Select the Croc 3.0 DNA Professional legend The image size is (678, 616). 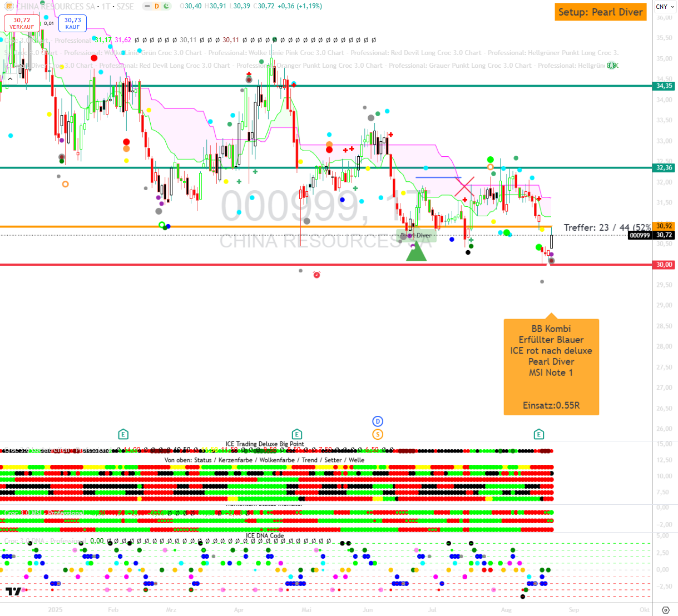(x=44, y=541)
